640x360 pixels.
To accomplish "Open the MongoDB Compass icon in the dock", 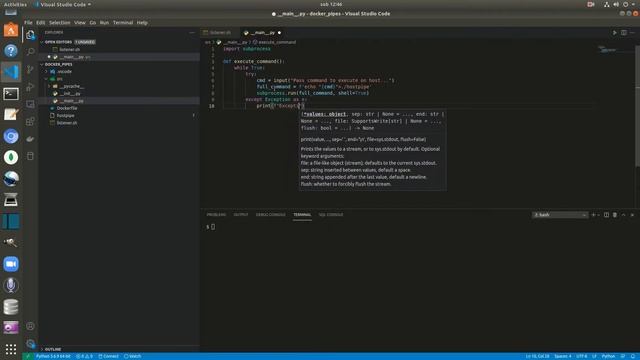I will (11, 158).
